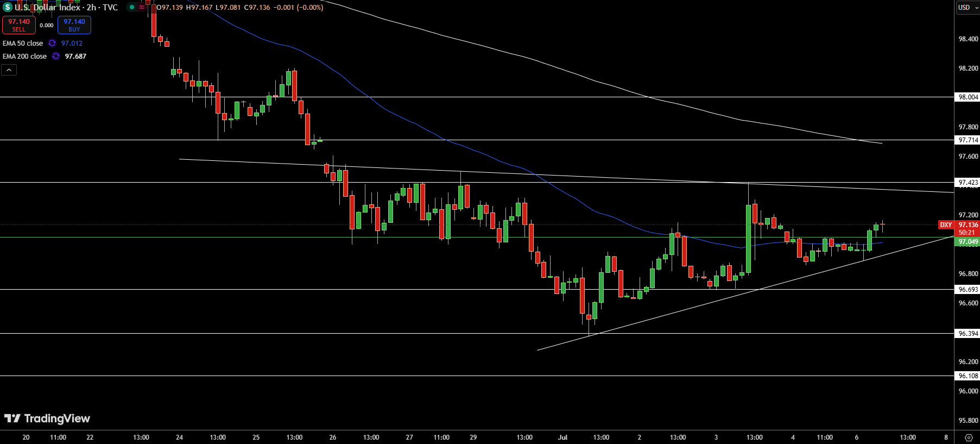Click the 96.200 price scale tick
This screenshot has height=444, width=980.
click(968, 362)
